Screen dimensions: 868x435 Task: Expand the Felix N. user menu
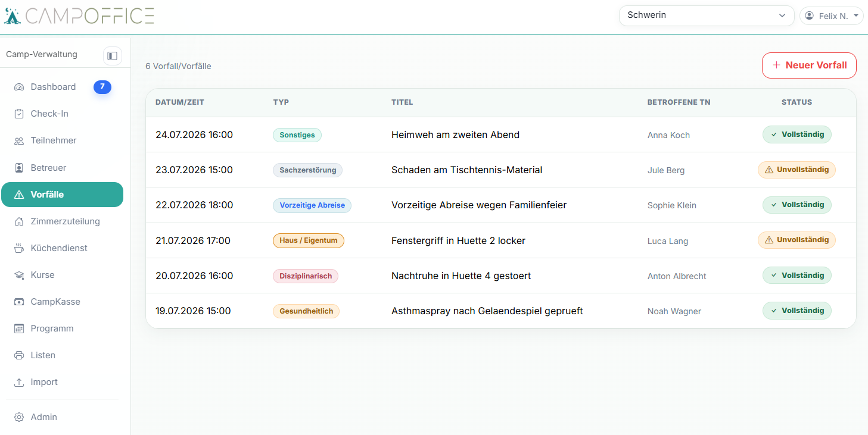pos(832,16)
